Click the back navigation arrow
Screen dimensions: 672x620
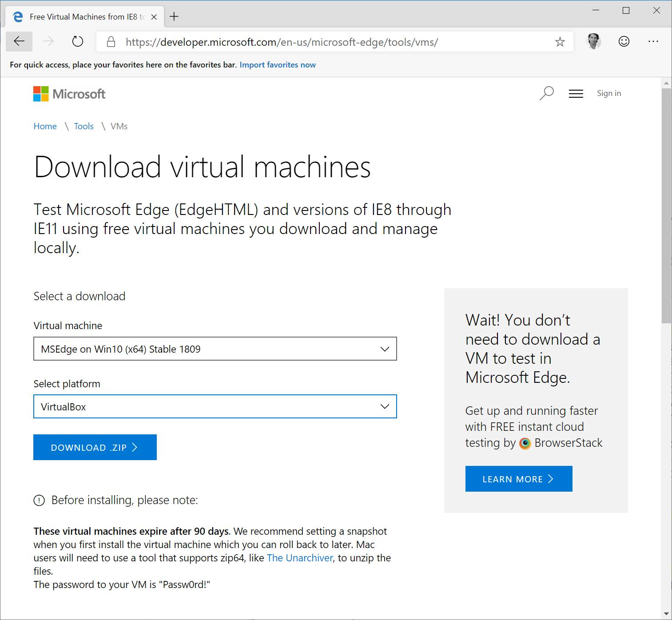point(19,41)
